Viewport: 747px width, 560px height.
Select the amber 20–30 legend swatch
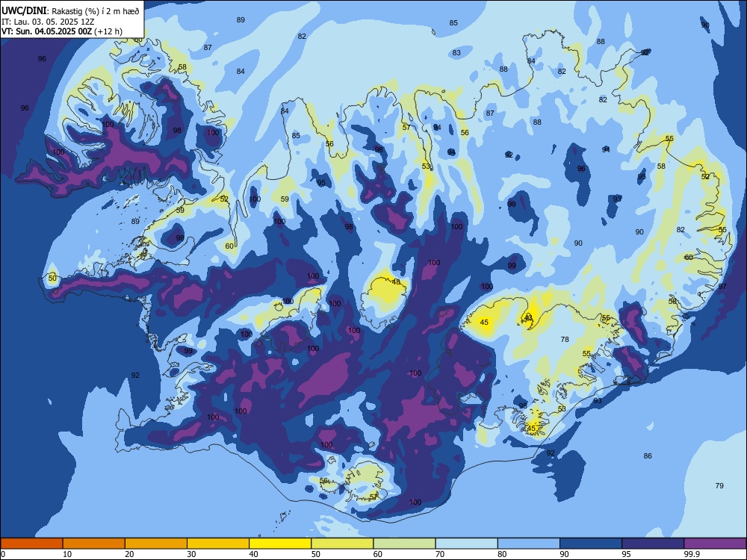(x=156, y=544)
